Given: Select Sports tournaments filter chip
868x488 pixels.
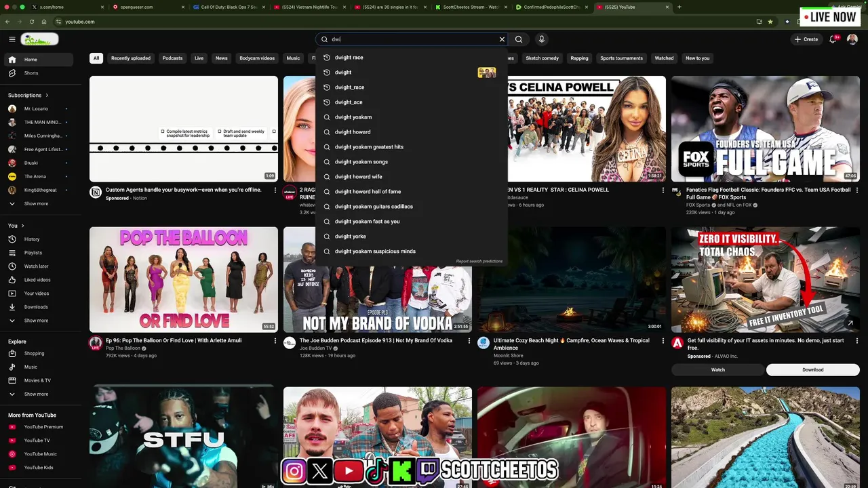Looking at the screenshot, I should [621, 58].
